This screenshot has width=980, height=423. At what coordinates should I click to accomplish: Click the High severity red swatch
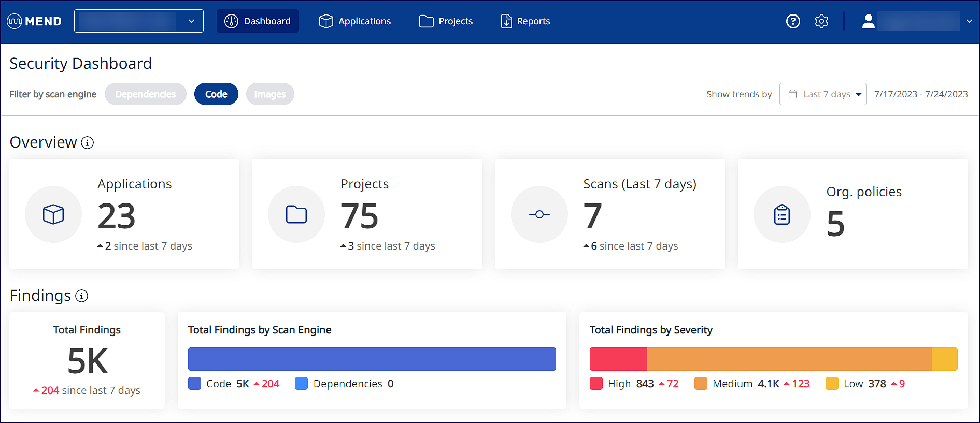coord(596,384)
